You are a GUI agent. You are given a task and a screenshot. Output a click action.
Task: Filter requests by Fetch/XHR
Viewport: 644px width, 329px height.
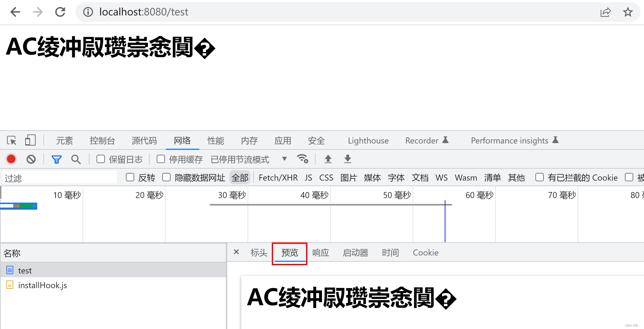278,178
